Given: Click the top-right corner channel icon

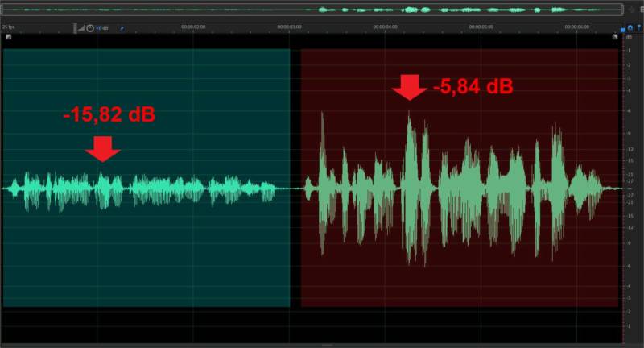Looking at the screenshot, I should pyautogui.click(x=615, y=37).
